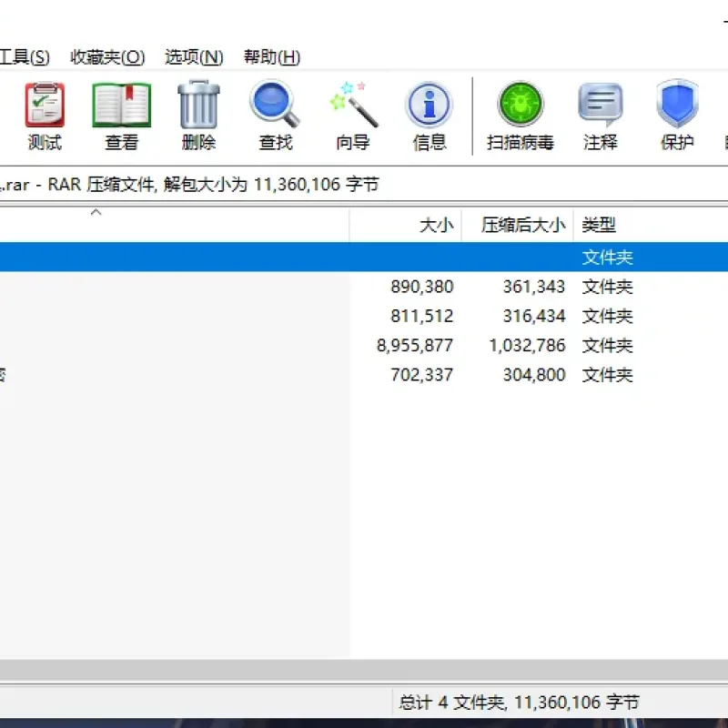Open the 工具(S) menu
This screenshot has height=728, width=728.
tap(25, 57)
